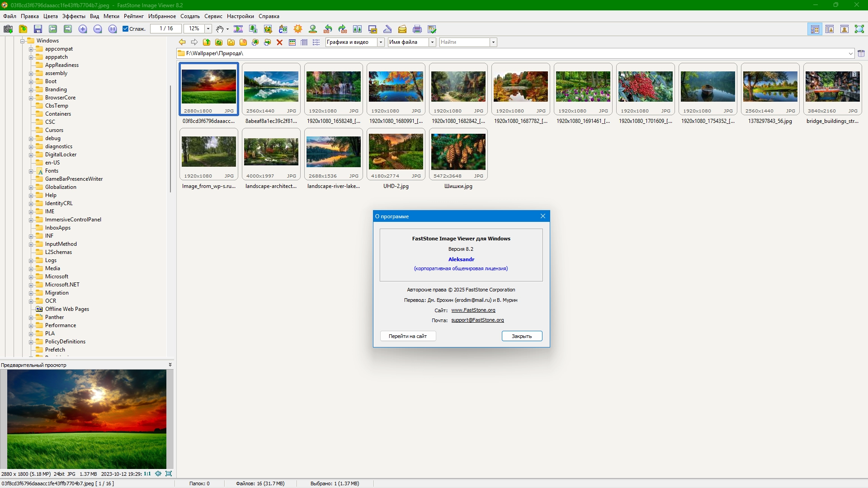Click the www.FastStone.org link

tap(473, 310)
